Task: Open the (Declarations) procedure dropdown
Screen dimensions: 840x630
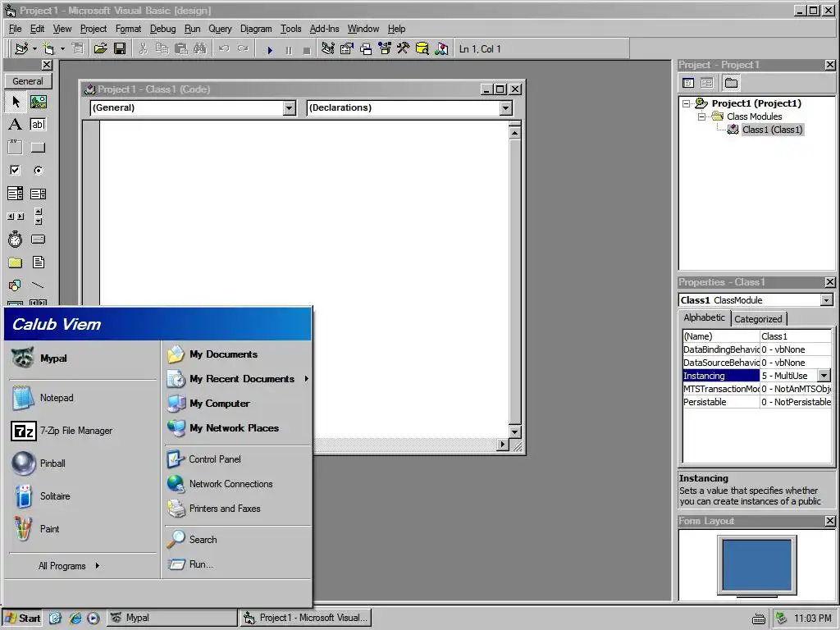Action: tap(505, 108)
